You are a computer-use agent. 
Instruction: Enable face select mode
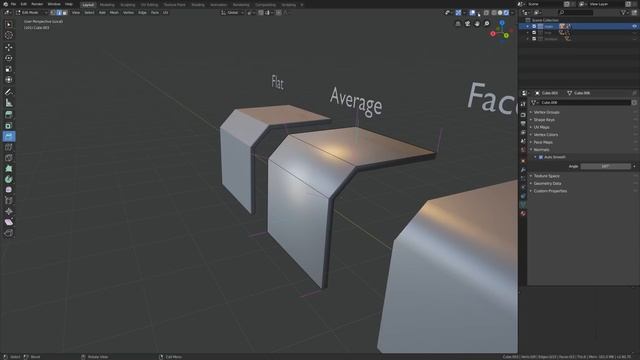(x=65, y=13)
